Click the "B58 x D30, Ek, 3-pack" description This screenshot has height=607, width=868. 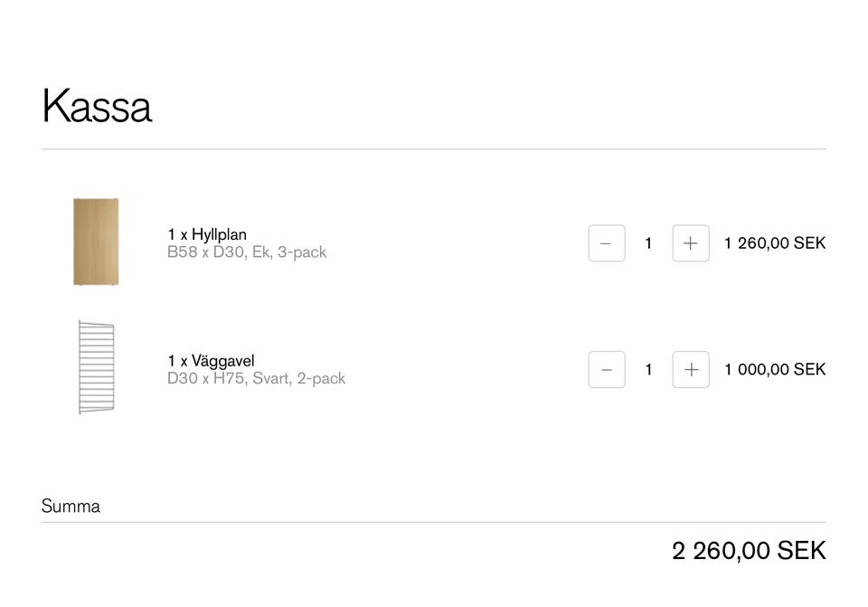(x=247, y=252)
